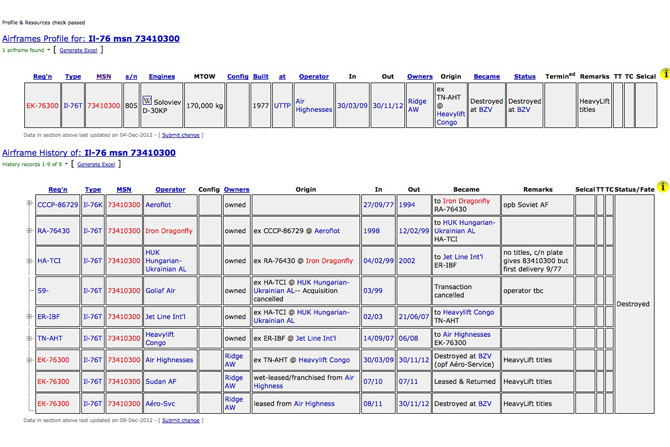This screenshot has width=670, height=447.
Task: Sort profile table by MSN column
Action: (104, 76)
